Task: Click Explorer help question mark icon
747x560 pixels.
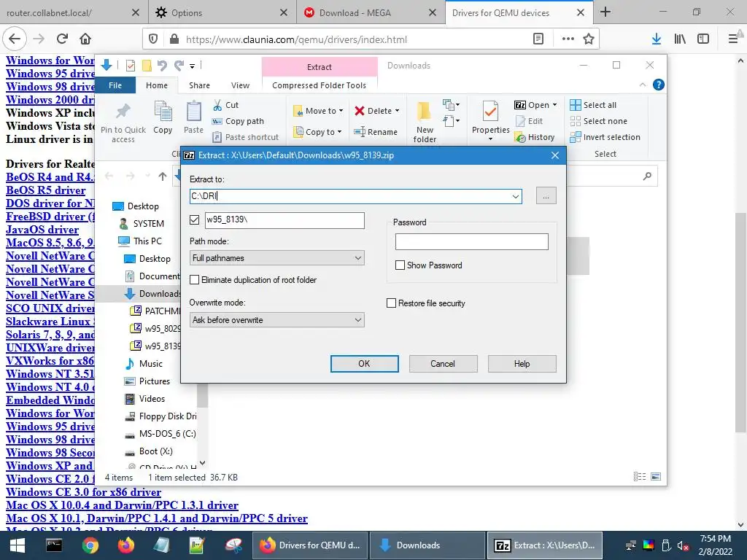Action: click(659, 85)
